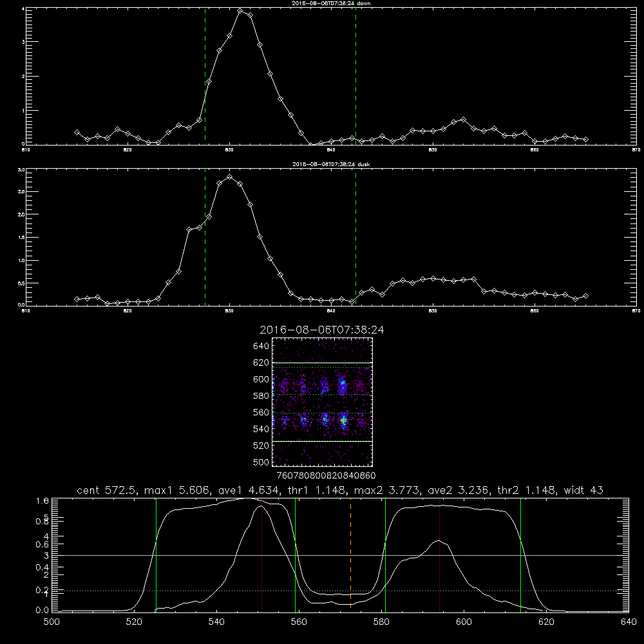This screenshot has height=644, width=644.
Task: Click dusk plot x-axis label 810
Action: [26, 311]
